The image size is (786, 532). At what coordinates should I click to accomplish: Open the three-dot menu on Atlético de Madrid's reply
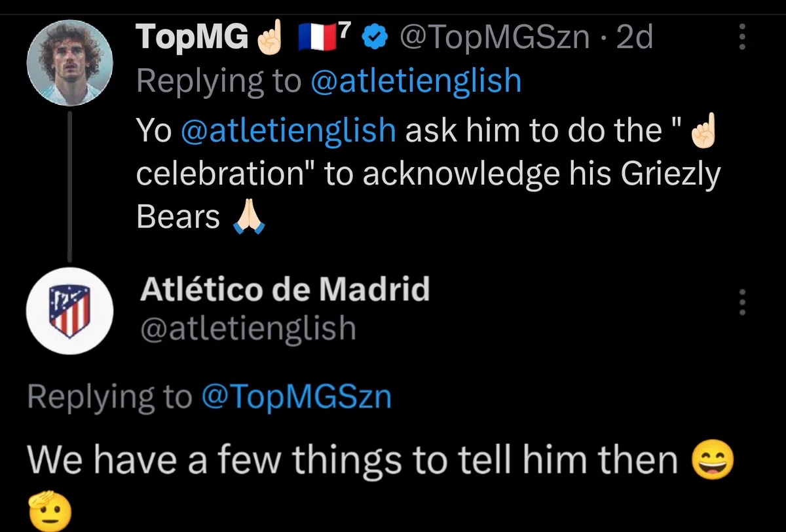742,301
